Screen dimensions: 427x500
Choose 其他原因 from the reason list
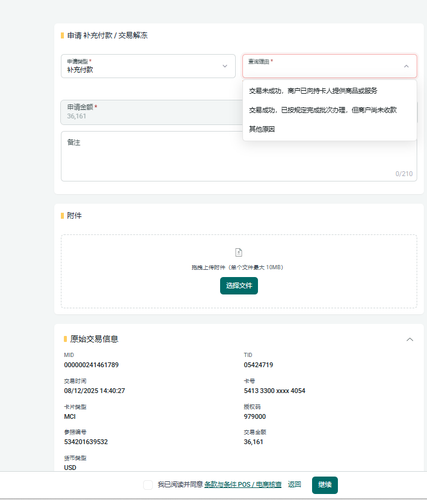262,129
